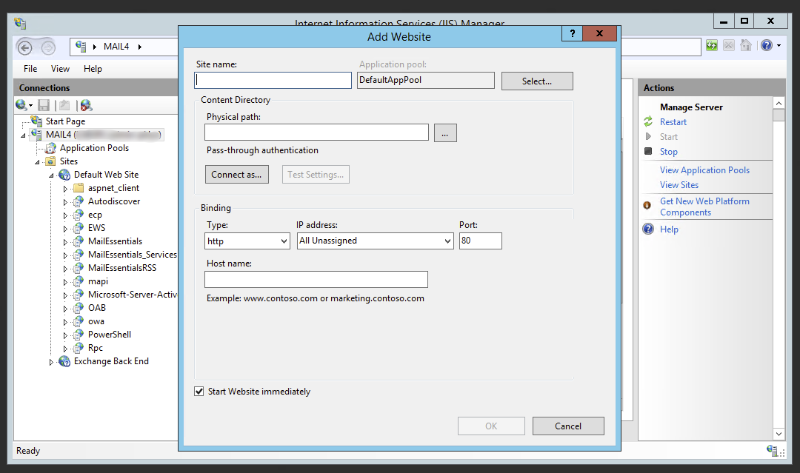Image resolution: width=800 pixels, height=473 pixels.
Task: Open the File menu
Action: click(30, 69)
